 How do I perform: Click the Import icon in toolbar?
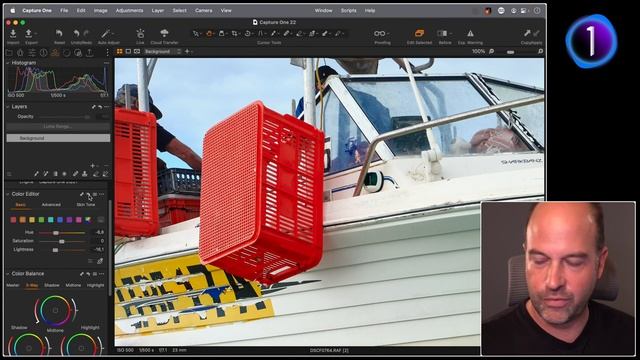(13, 33)
